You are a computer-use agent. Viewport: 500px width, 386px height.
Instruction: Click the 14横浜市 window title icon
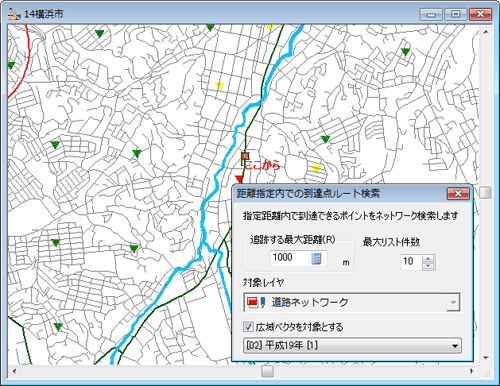click(x=14, y=14)
